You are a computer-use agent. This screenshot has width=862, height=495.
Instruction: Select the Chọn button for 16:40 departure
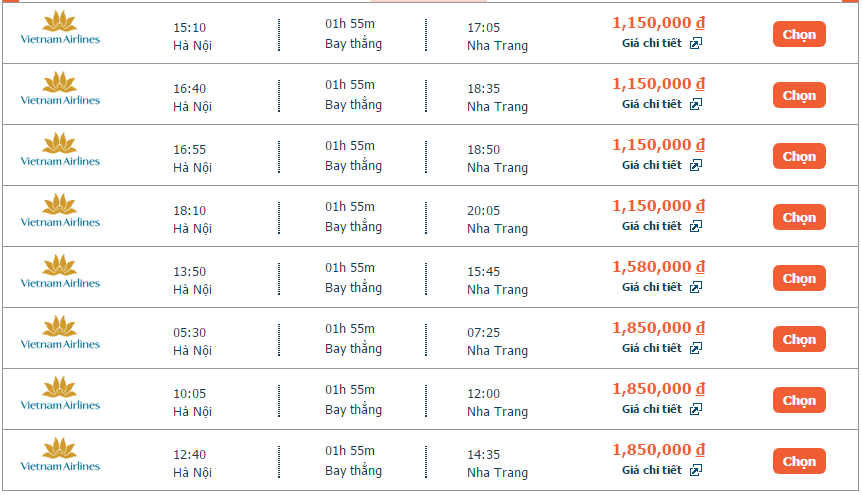coord(799,95)
